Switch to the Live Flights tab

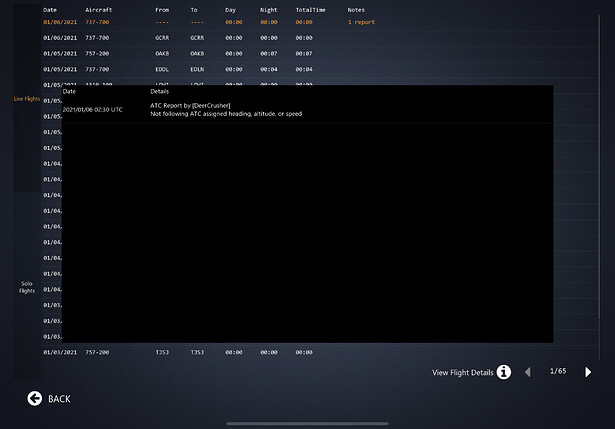pos(27,99)
